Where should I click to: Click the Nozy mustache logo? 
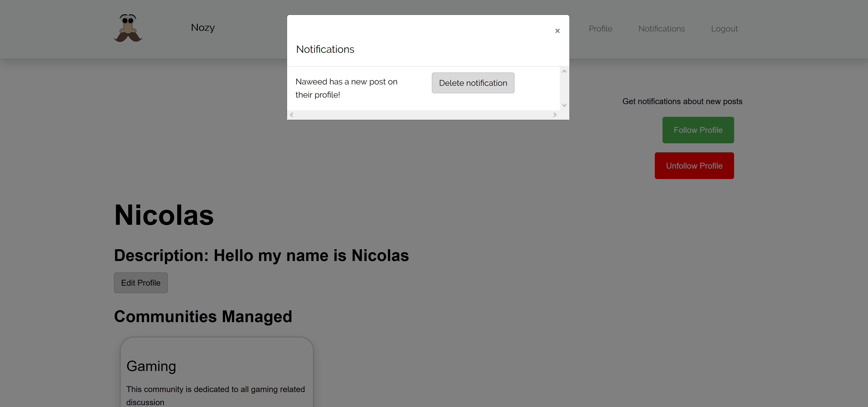coord(128,28)
